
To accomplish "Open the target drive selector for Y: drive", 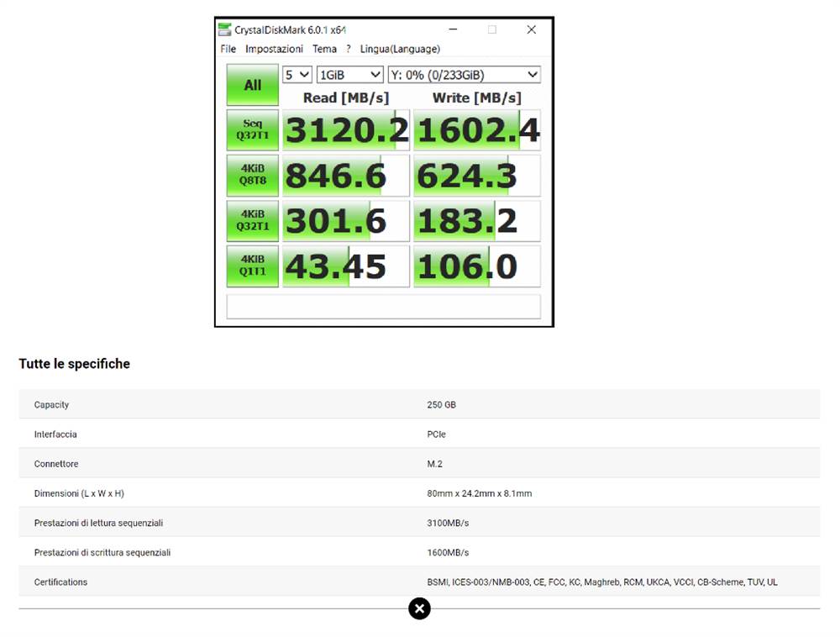I will point(463,74).
